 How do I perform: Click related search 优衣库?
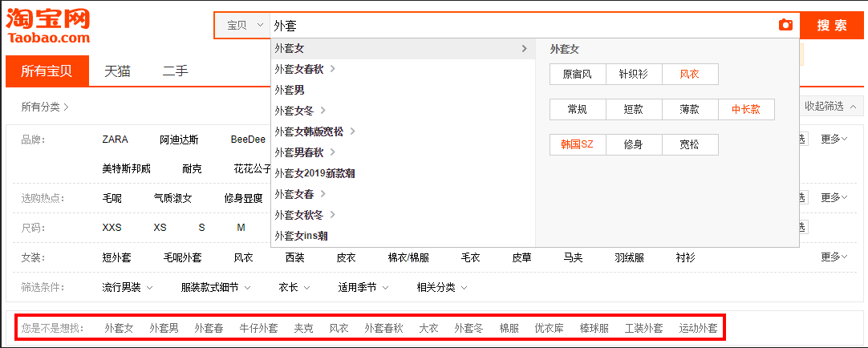[550, 329]
